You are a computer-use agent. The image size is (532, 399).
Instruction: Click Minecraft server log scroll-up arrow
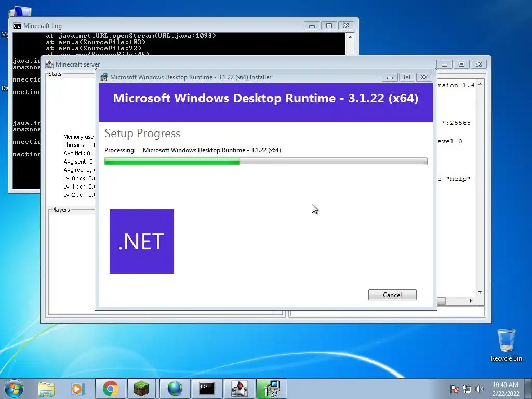coord(480,84)
